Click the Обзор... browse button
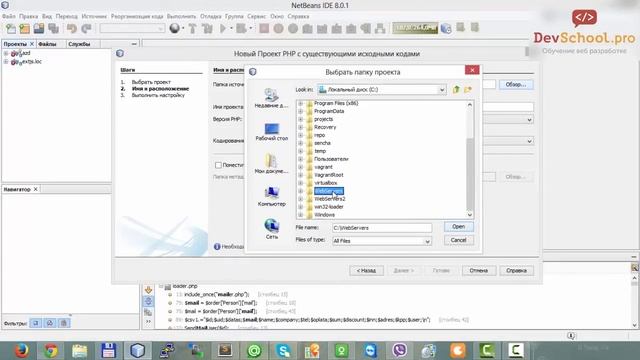The image size is (640, 360). coord(516,84)
